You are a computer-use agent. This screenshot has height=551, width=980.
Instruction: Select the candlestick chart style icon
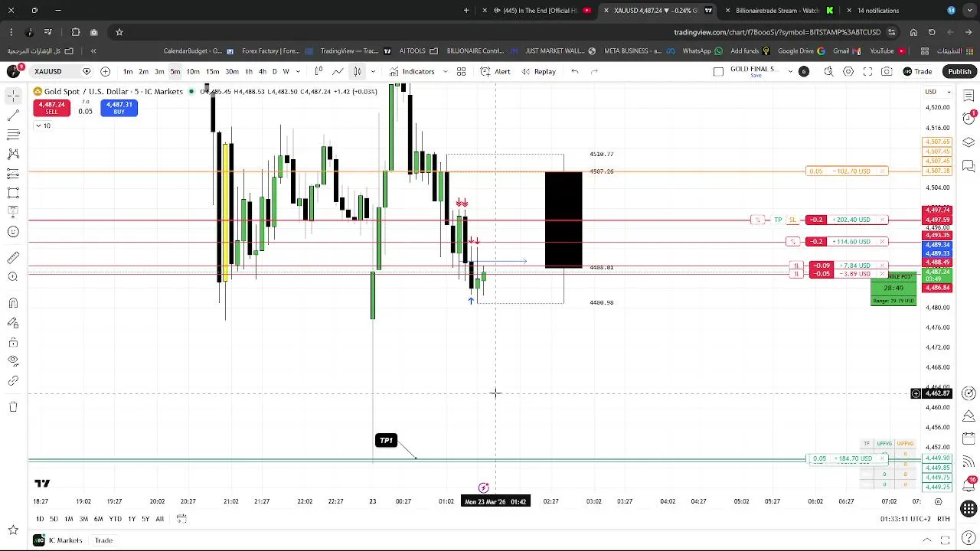coord(357,71)
